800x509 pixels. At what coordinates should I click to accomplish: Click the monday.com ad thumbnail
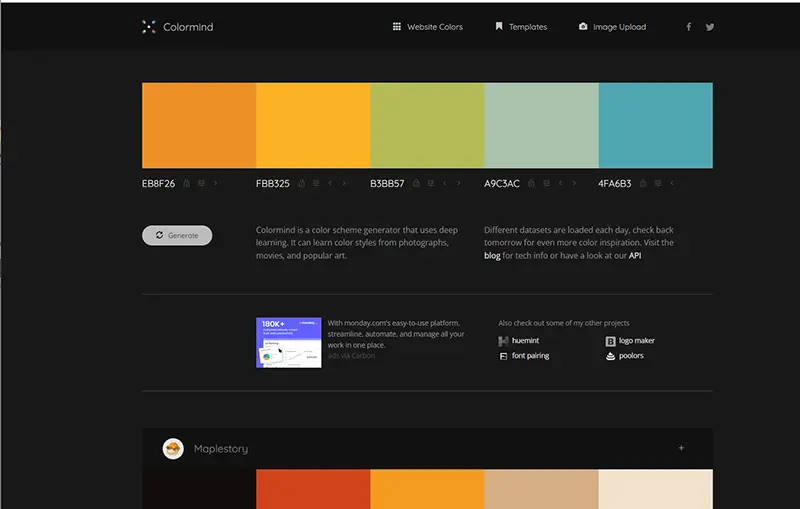[x=288, y=342]
